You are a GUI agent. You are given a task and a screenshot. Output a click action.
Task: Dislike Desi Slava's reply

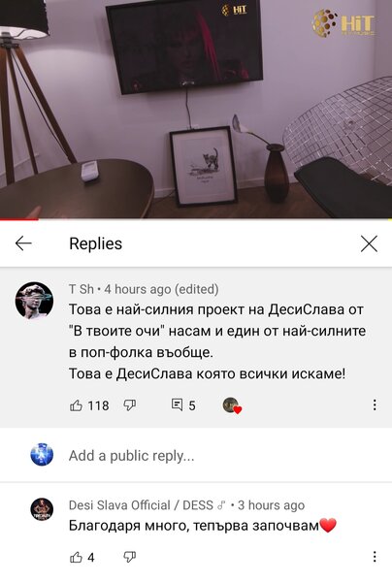(x=130, y=557)
